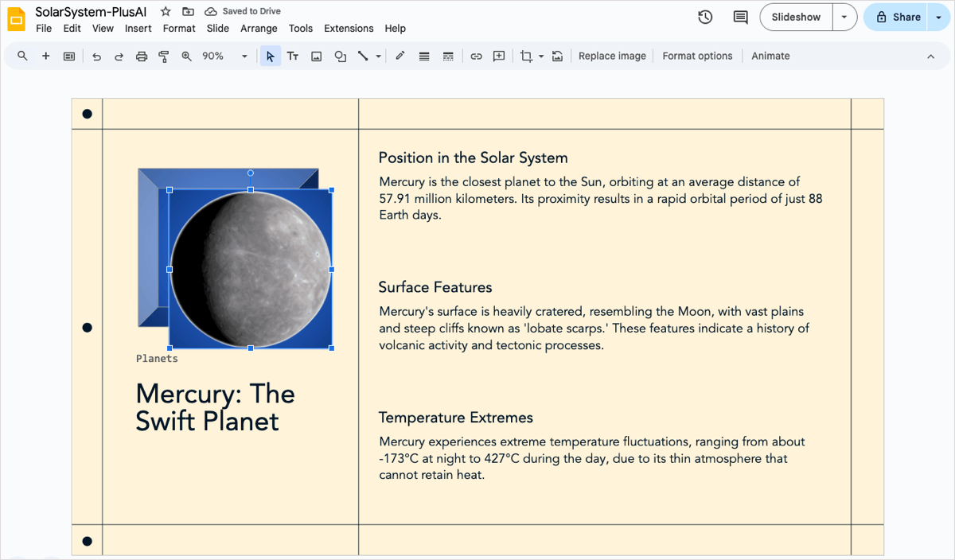Open the View menu
Viewport: 955px width, 560px height.
(103, 28)
